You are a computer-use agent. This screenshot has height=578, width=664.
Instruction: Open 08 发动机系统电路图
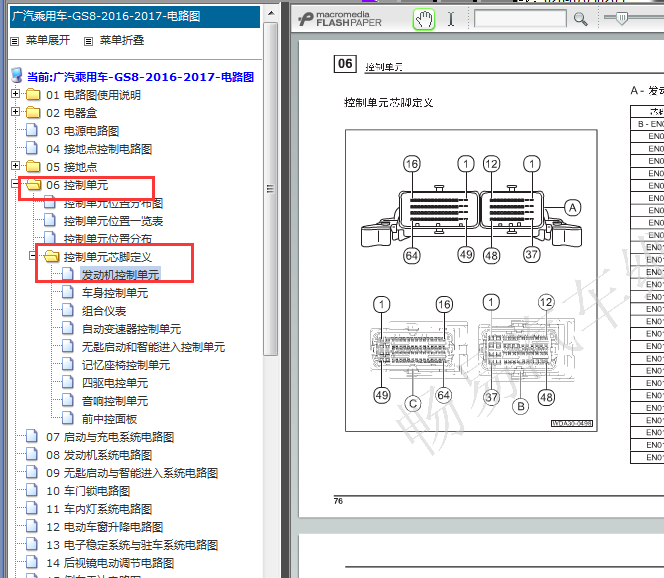click(x=99, y=455)
